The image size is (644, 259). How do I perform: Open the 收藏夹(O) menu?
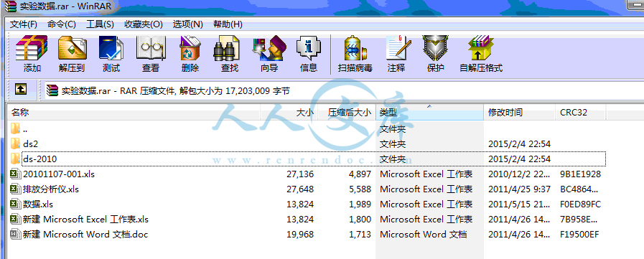(144, 24)
